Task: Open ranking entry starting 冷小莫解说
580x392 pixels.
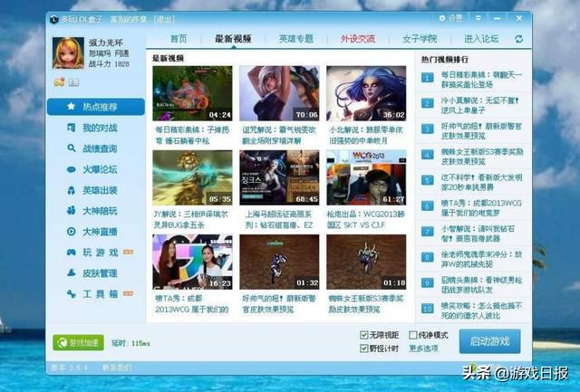Action: point(479,105)
